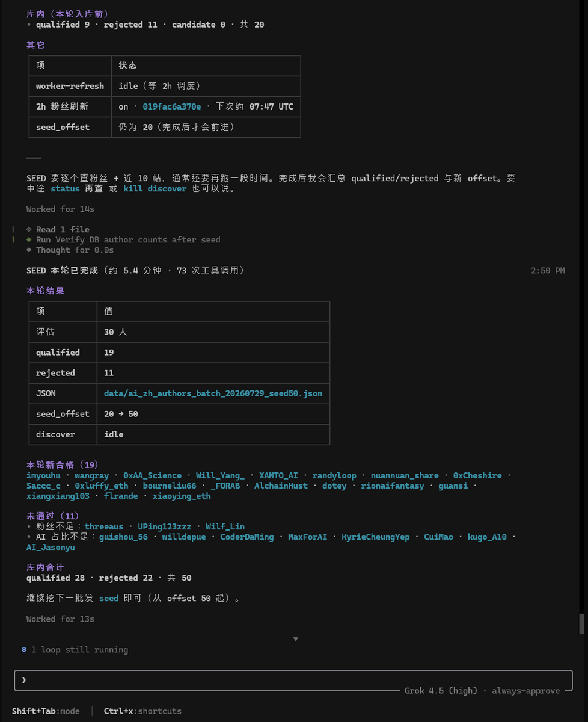Open rejected author MaxForAI
This screenshot has width=588, height=722.
pos(308,537)
